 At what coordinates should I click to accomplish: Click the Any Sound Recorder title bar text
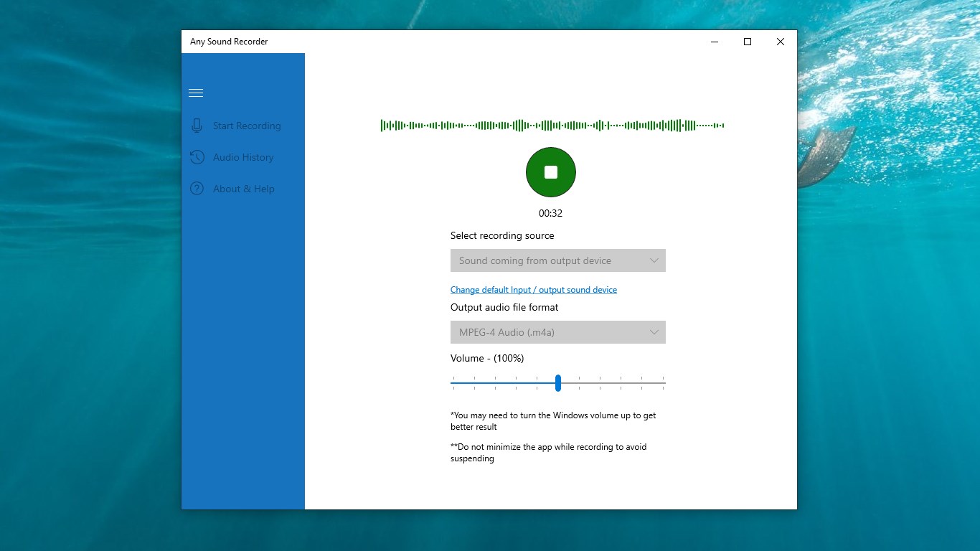point(228,42)
